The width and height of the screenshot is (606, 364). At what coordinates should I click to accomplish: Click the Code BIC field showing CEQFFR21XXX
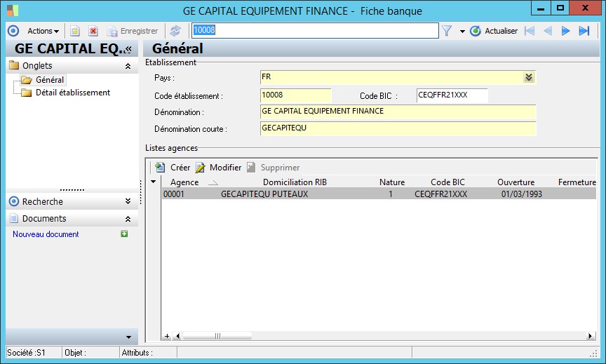[452, 95]
